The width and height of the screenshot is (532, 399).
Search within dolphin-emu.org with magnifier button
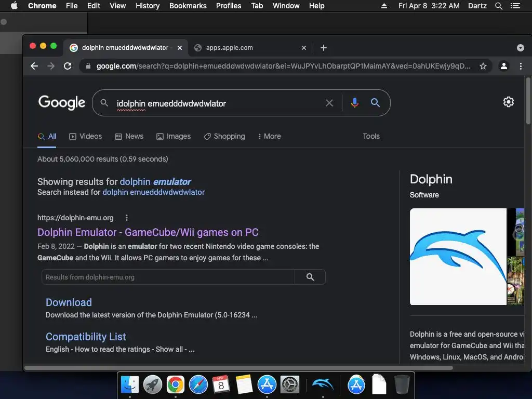(x=310, y=277)
